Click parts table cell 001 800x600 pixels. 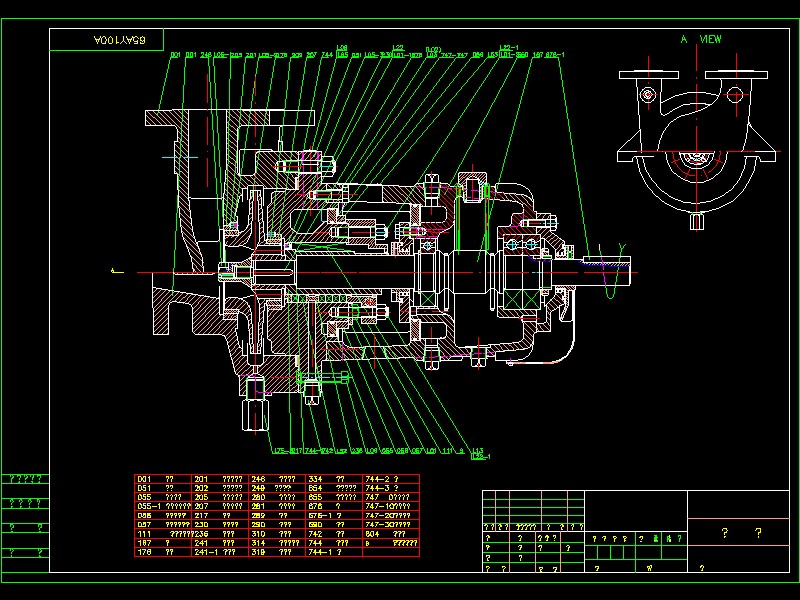pyautogui.click(x=164, y=479)
